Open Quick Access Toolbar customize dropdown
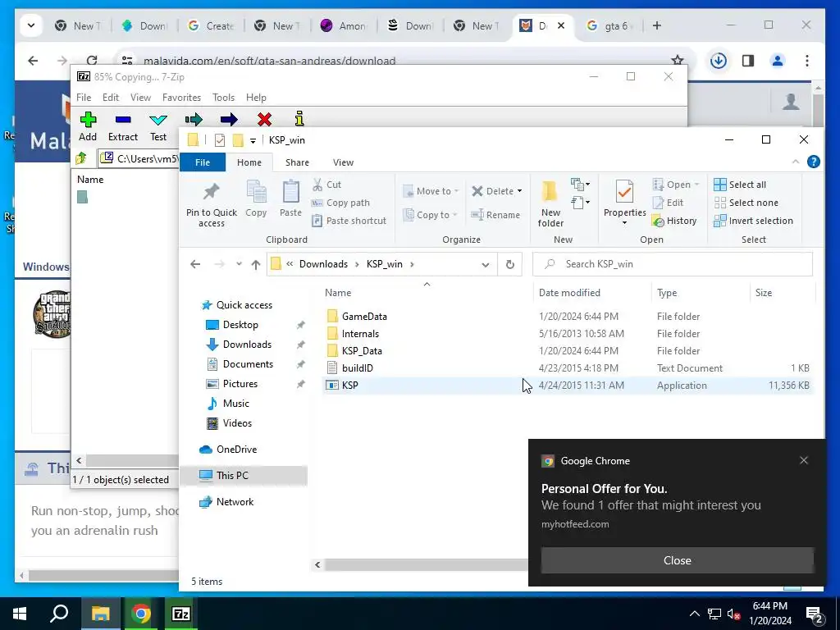The height and width of the screenshot is (630, 840). [x=253, y=140]
